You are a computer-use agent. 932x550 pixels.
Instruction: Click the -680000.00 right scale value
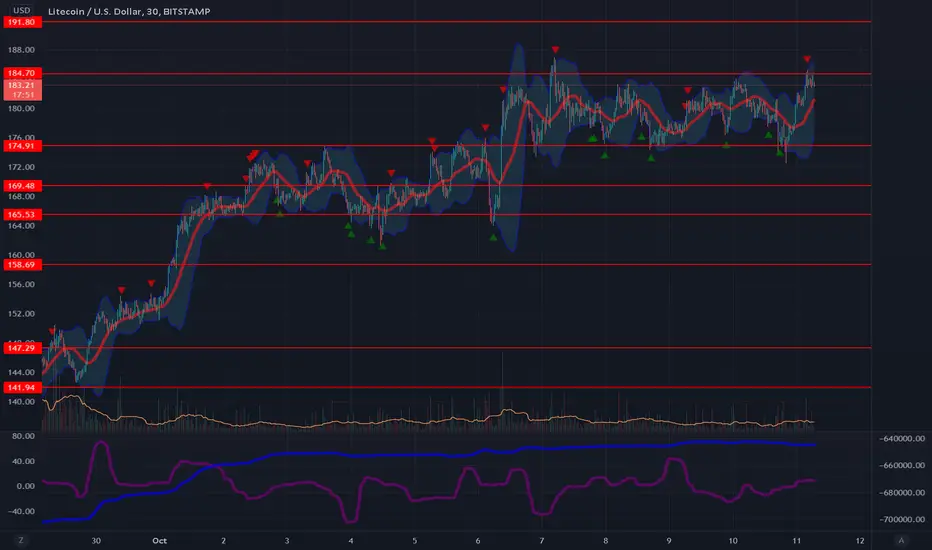click(901, 492)
